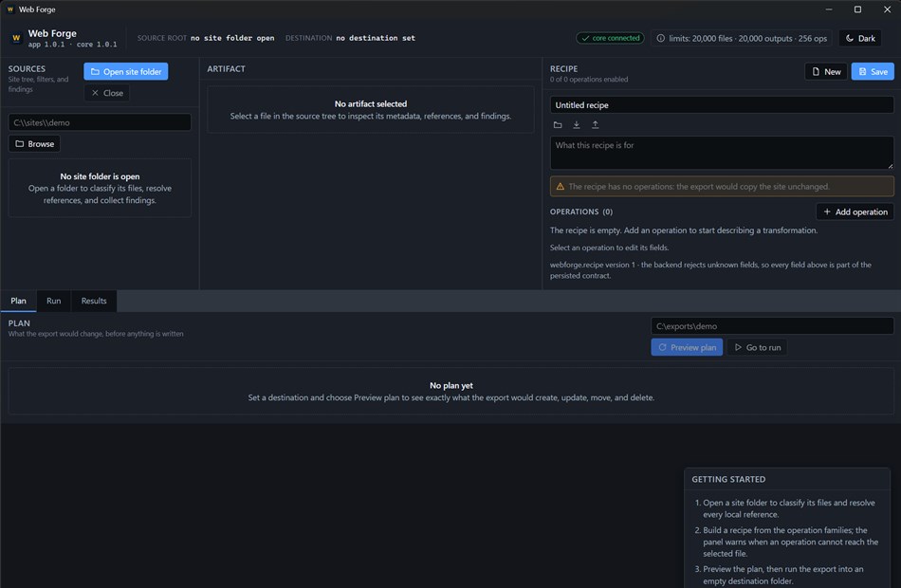Screen dimensions: 901x588
Task: Focus the destination field showing C:\exports\demo
Action: (x=772, y=326)
